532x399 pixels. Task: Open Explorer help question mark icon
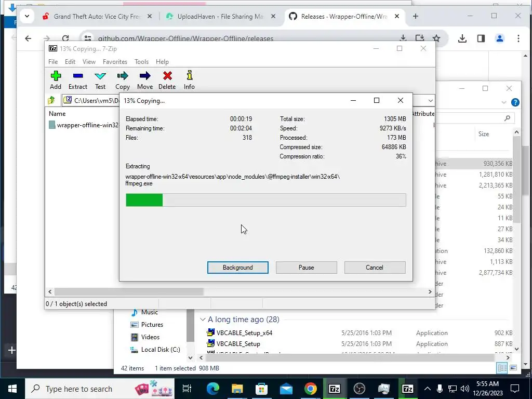coord(515,102)
